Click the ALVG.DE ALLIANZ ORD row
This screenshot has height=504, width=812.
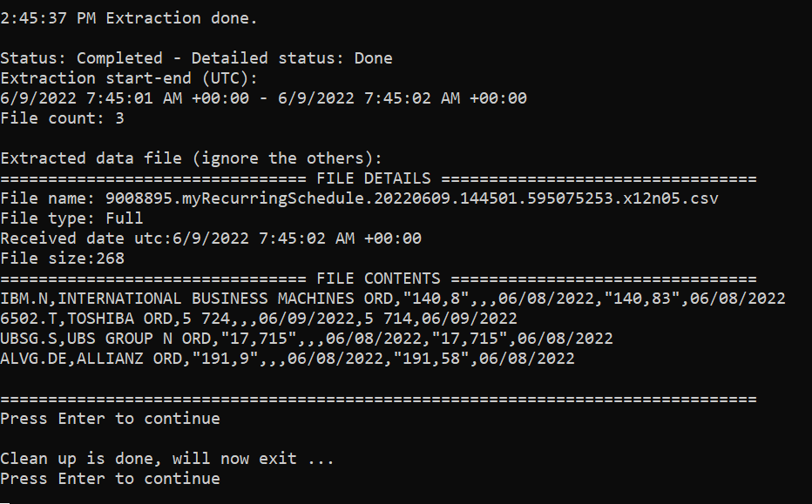pos(288,359)
